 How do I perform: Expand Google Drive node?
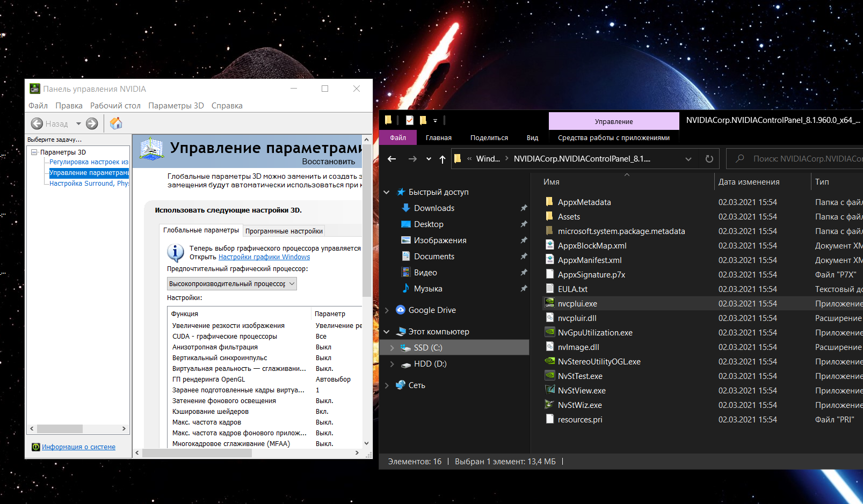tap(387, 310)
